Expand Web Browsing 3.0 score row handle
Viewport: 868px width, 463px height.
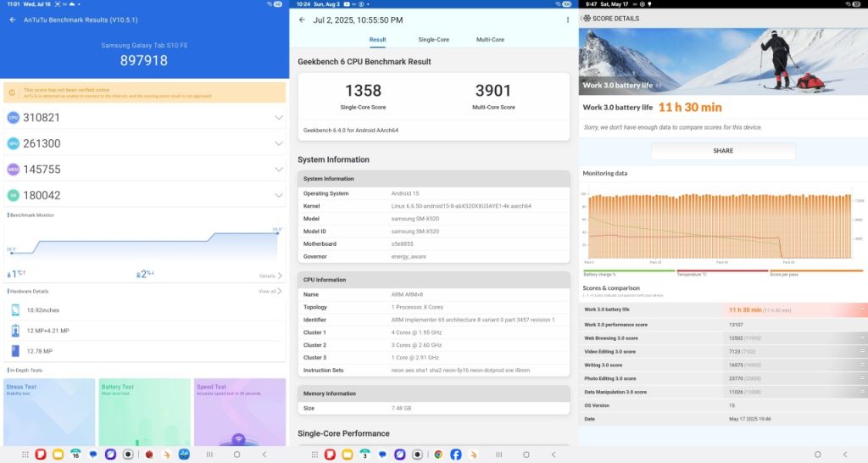(x=862, y=337)
